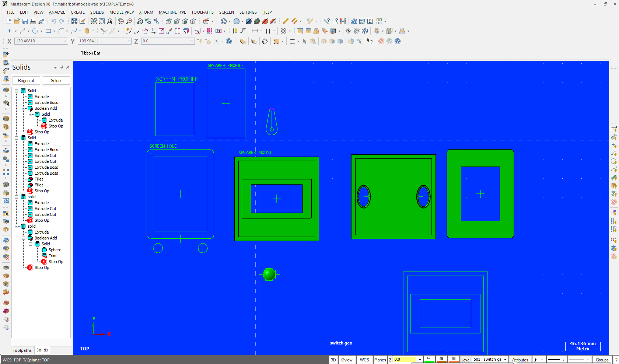Open the Y coordinate dropdown
The width and height of the screenshot is (619, 364).
coord(129,41)
